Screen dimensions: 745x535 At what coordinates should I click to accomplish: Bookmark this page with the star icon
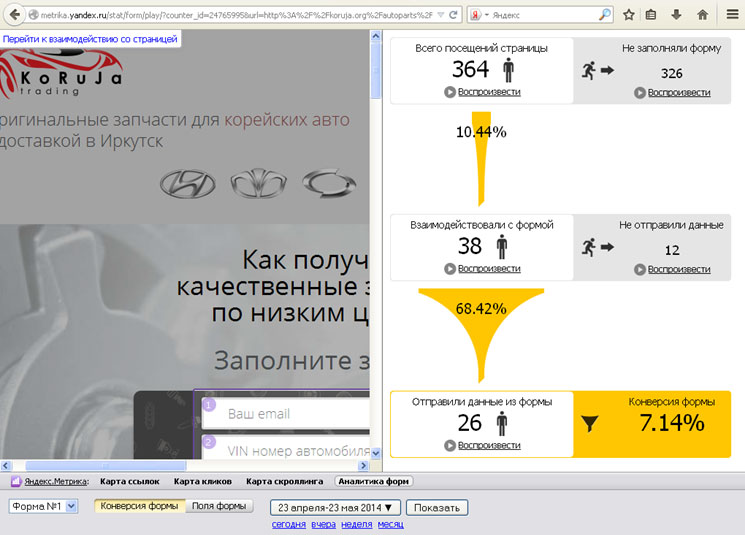point(628,15)
